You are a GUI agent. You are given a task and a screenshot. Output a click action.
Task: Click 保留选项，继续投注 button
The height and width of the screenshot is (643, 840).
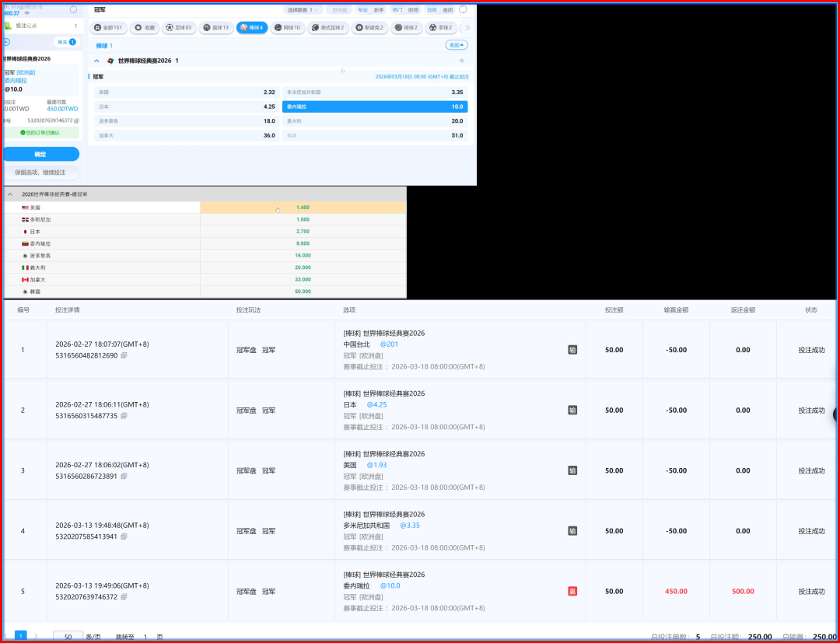tap(40, 172)
